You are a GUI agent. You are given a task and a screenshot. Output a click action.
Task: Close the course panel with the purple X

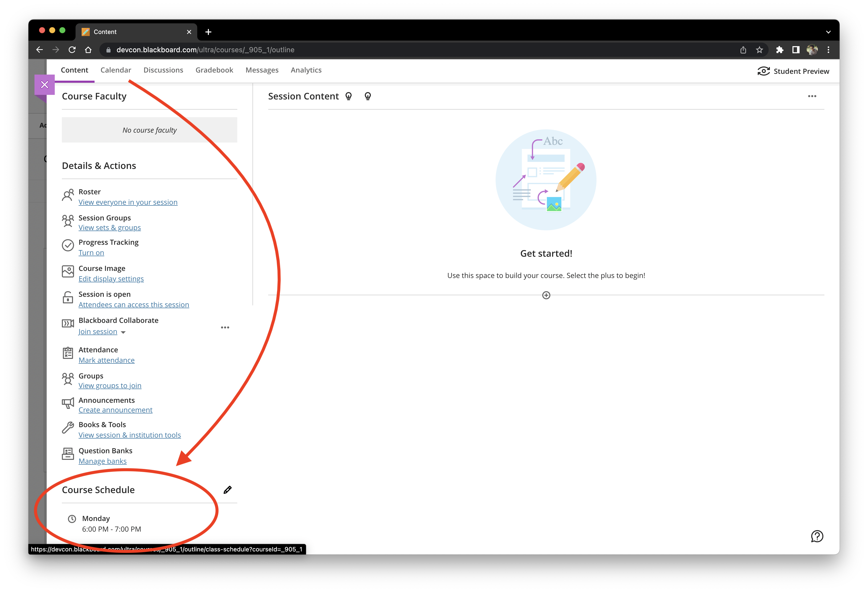(x=44, y=84)
